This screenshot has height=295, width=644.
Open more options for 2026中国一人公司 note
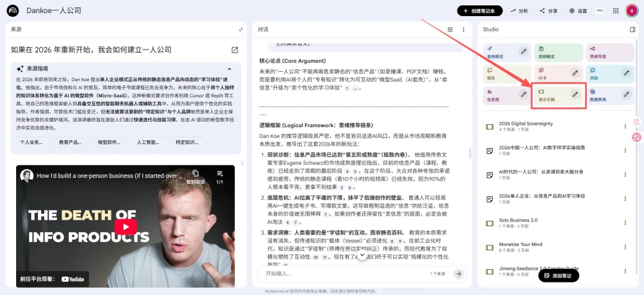pos(625,150)
